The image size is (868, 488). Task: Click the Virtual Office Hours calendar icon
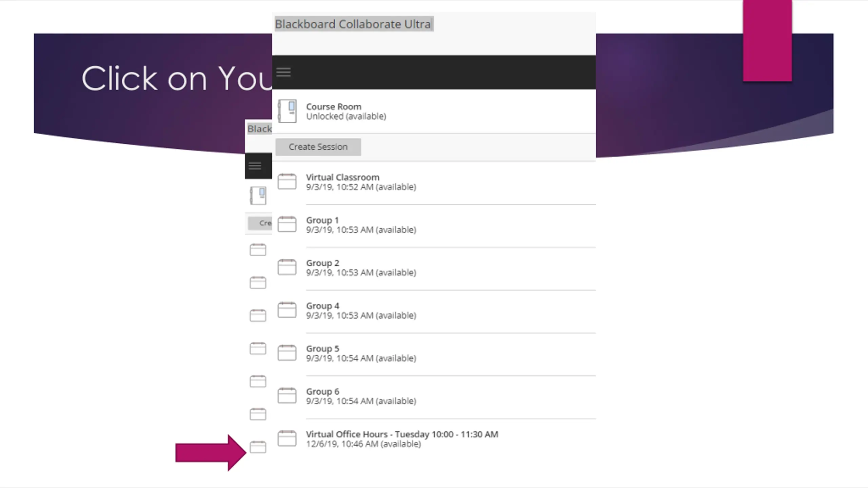(x=287, y=439)
